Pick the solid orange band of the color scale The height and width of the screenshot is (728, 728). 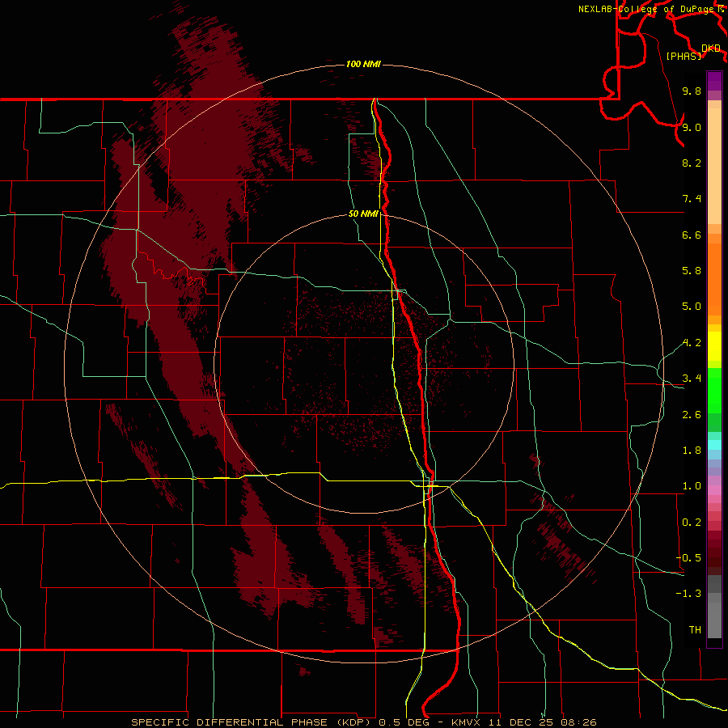point(714,280)
